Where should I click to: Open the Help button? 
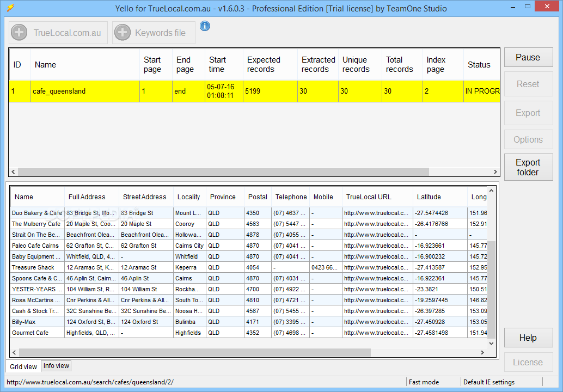(x=528, y=338)
